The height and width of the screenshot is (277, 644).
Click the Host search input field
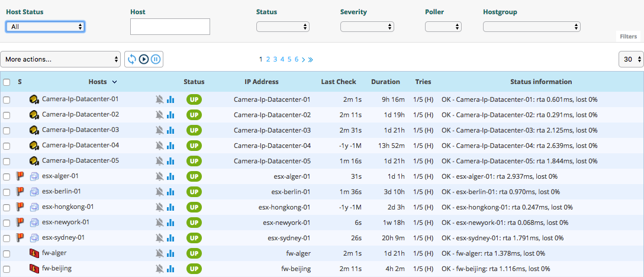[x=170, y=27]
